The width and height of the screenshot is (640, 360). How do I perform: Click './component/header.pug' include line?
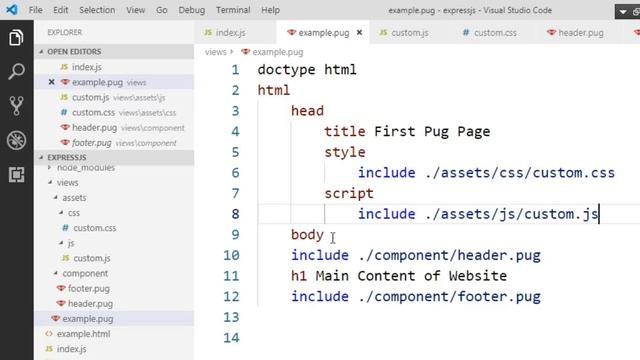(x=416, y=255)
